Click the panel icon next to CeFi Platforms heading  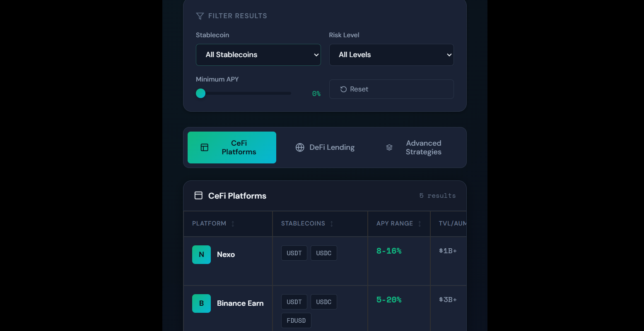(199, 195)
